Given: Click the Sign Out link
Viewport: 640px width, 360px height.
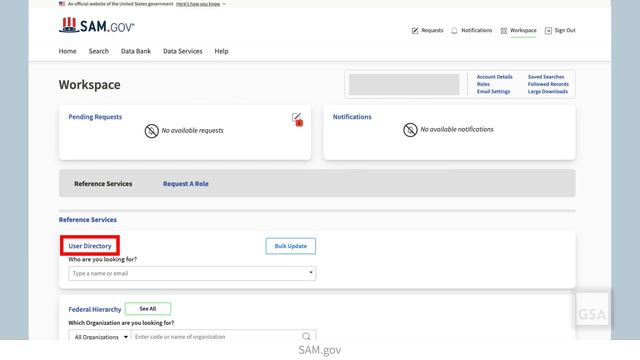Looking at the screenshot, I should tap(565, 30).
